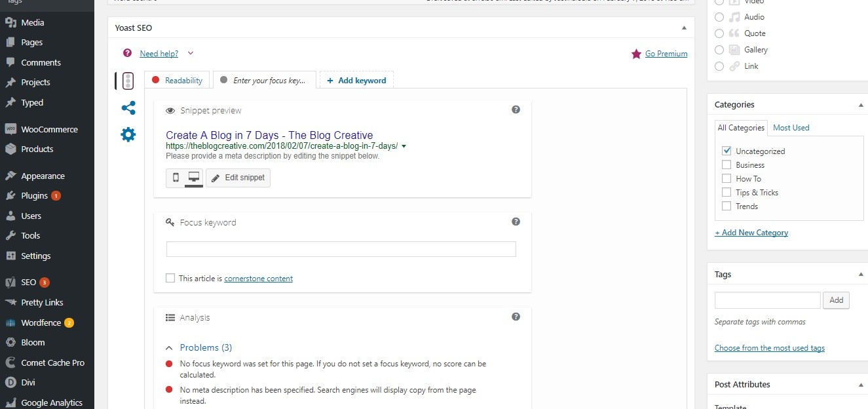The image size is (868, 409).
Task: Click the Typed pin icon
Action: 10,102
